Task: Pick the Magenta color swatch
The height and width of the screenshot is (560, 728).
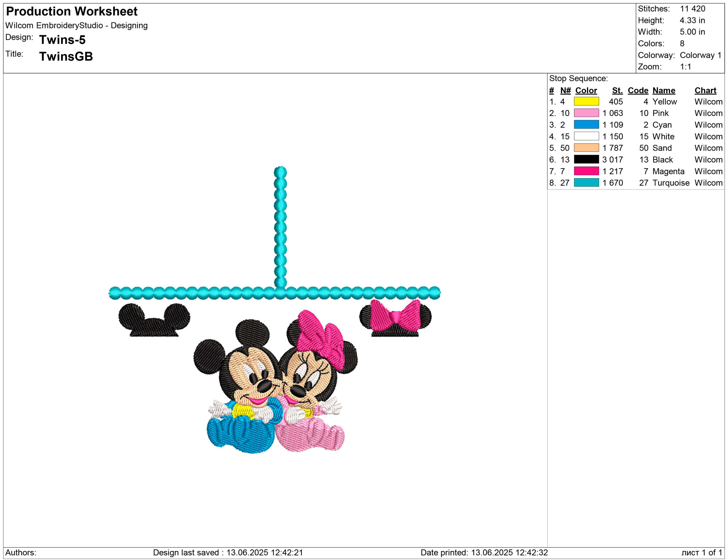Action: pyautogui.click(x=586, y=171)
